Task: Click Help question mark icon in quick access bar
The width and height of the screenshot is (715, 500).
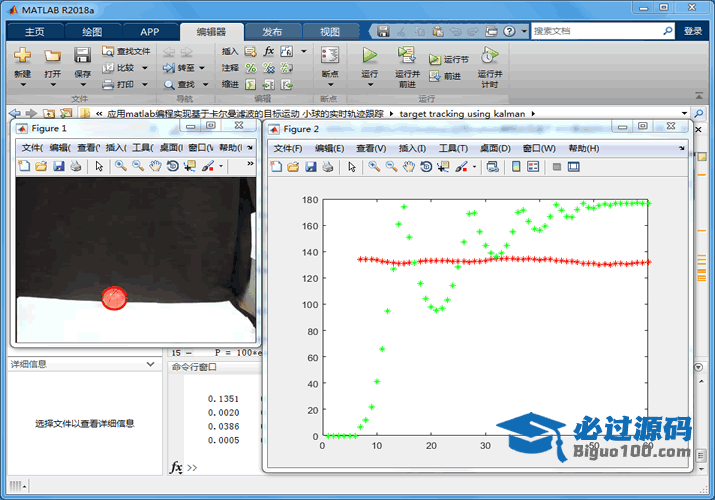Action: [x=509, y=31]
